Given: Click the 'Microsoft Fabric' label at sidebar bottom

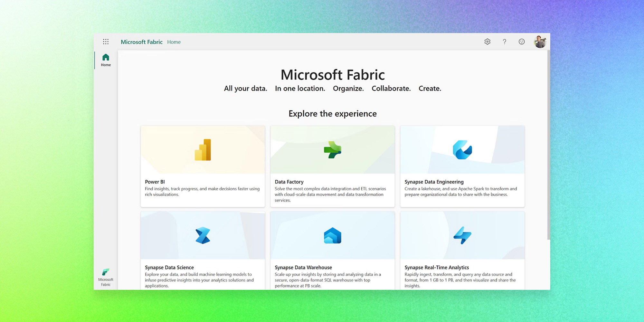Looking at the screenshot, I should [x=106, y=282].
